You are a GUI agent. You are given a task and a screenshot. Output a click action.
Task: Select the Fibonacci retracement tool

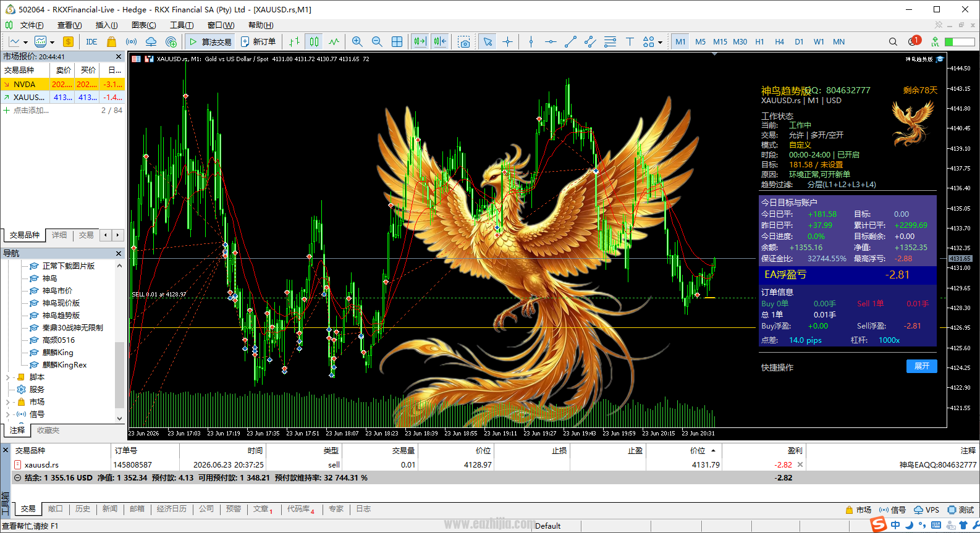click(x=610, y=42)
